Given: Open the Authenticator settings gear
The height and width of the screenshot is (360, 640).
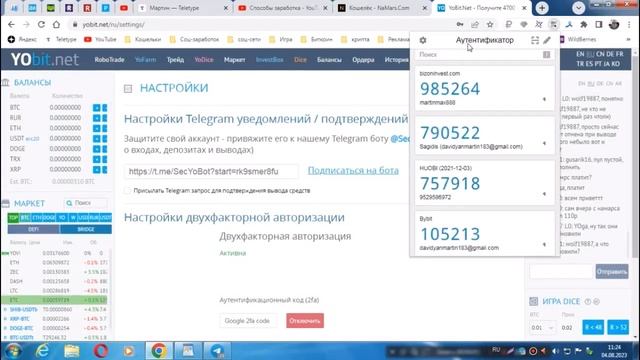Looking at the screenshot, I should tap(423, 40).
